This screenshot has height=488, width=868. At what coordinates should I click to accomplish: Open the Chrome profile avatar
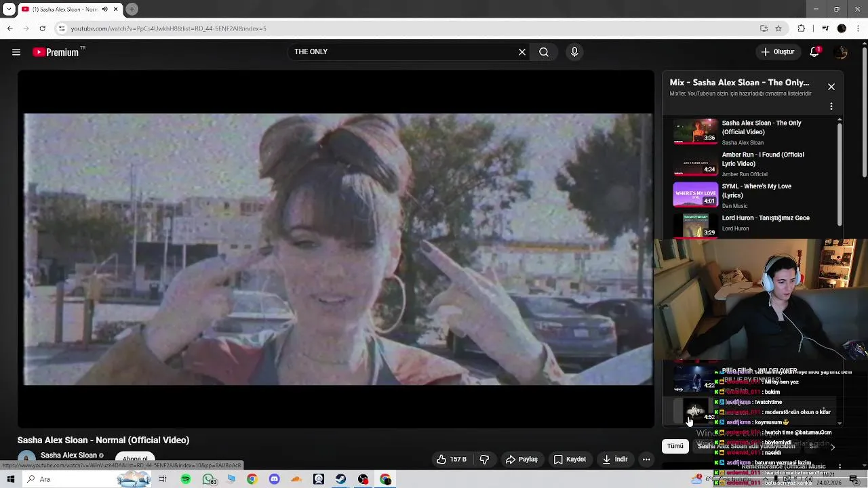point(842,28)
